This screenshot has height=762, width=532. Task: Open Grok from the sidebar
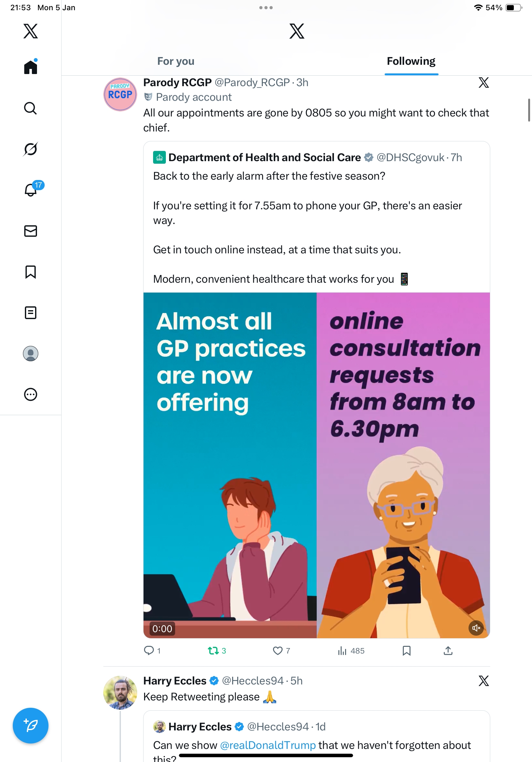pyautogui.click(x=31, y=149)
